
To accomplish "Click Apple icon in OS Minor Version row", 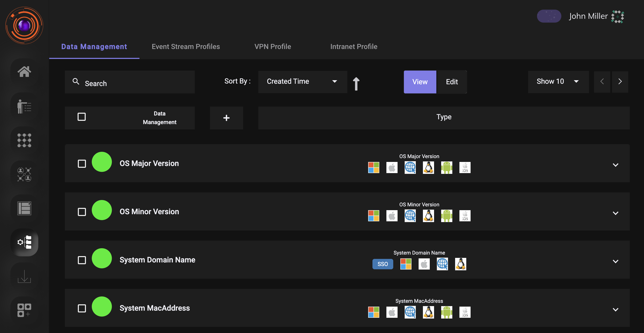I will (392, 216).
